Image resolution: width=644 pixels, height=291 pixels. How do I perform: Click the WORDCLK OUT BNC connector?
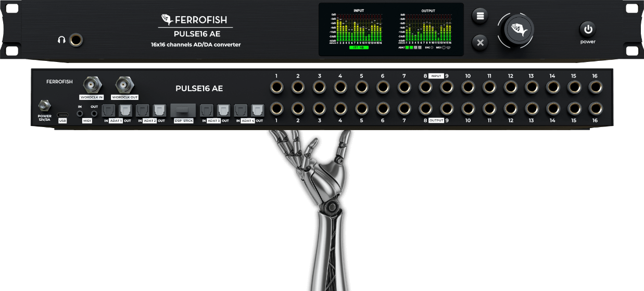tap(124, 84)
